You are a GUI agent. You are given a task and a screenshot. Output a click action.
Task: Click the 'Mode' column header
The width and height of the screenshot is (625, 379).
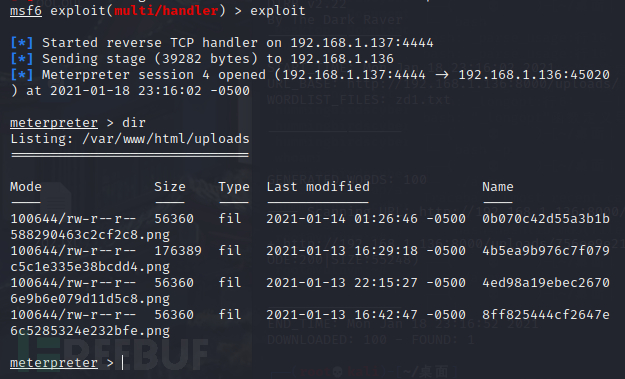26,187
